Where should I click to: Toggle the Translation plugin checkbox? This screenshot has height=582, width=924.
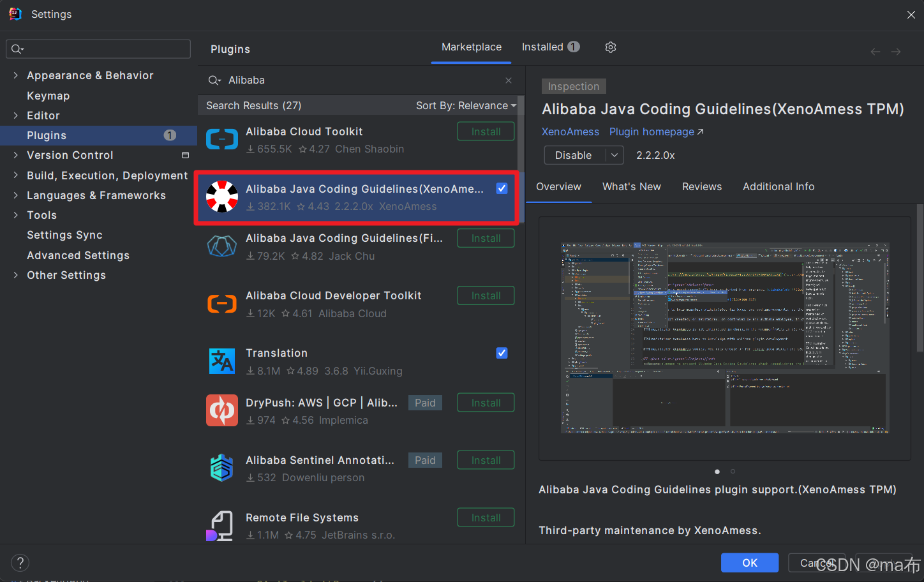502,353
